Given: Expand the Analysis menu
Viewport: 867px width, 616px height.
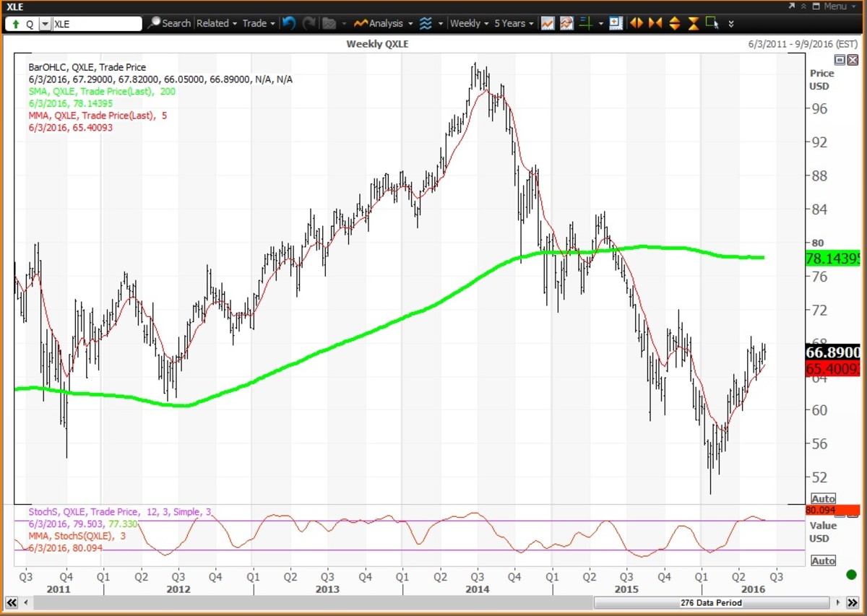Looking at the screenshot, I should [384, 23].
